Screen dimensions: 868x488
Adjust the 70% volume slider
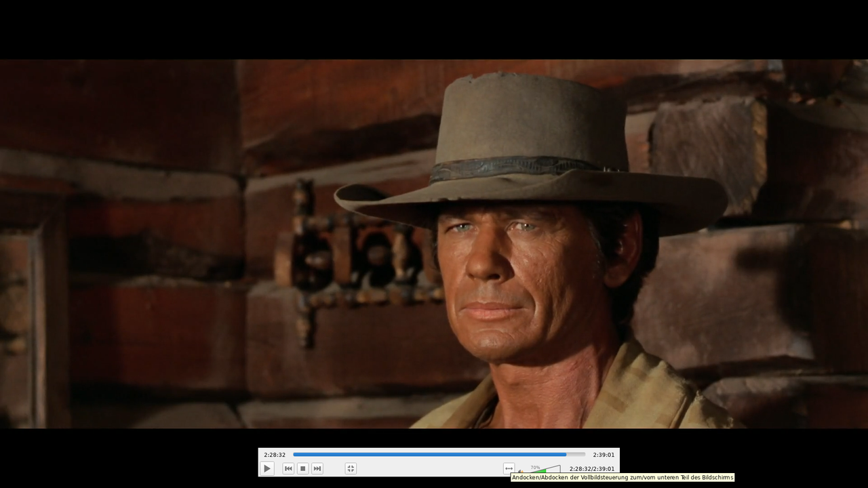545,468
